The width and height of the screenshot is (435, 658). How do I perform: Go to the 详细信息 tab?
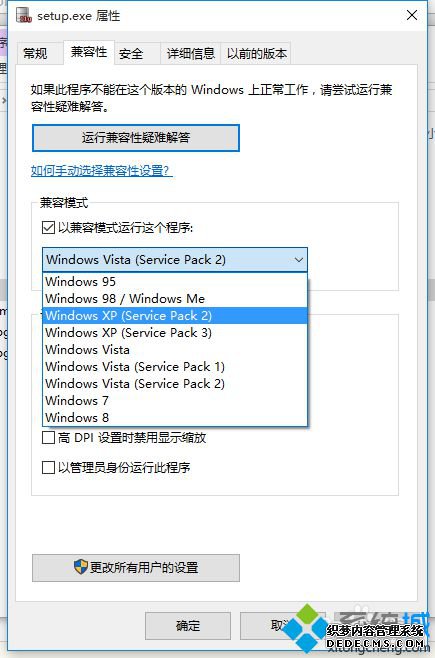tap(191, 53)
